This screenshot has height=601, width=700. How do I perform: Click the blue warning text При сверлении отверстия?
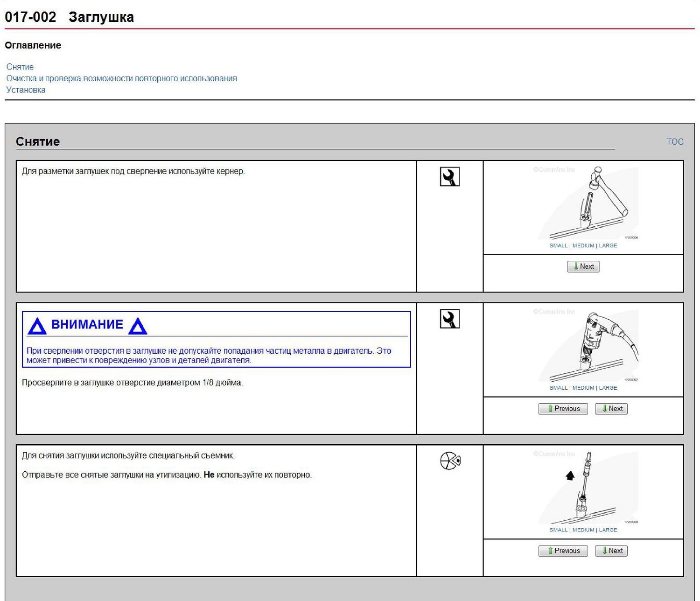(x=209, y=356)
